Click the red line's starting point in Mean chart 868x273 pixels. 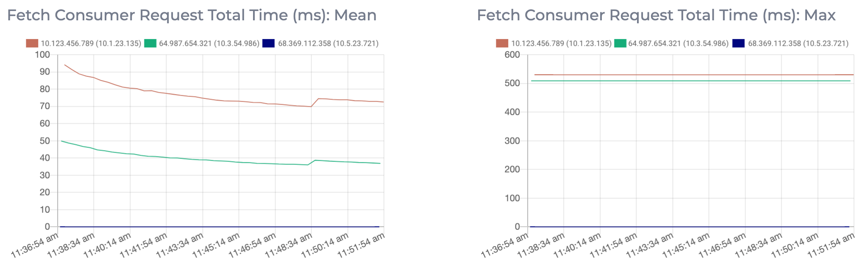[64, 65]
